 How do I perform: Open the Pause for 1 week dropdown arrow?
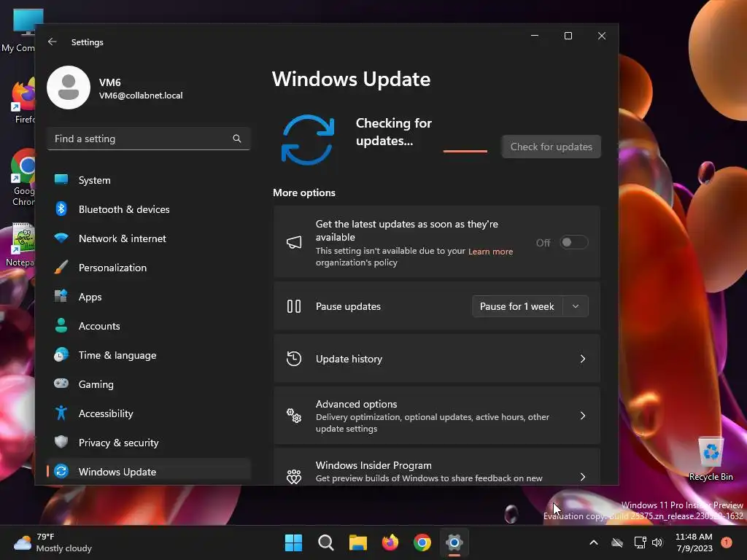[576, 306]
